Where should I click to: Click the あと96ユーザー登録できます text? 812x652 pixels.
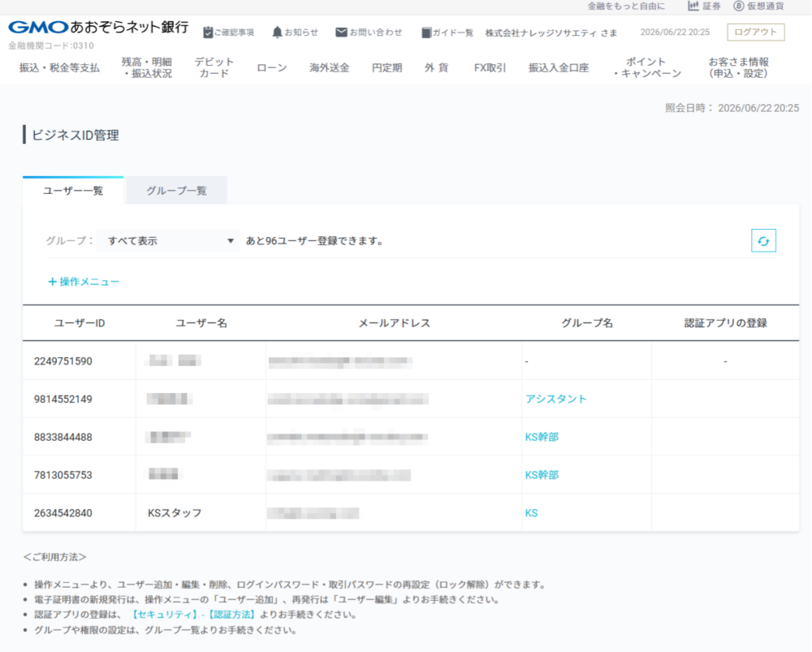click(314, 241)
